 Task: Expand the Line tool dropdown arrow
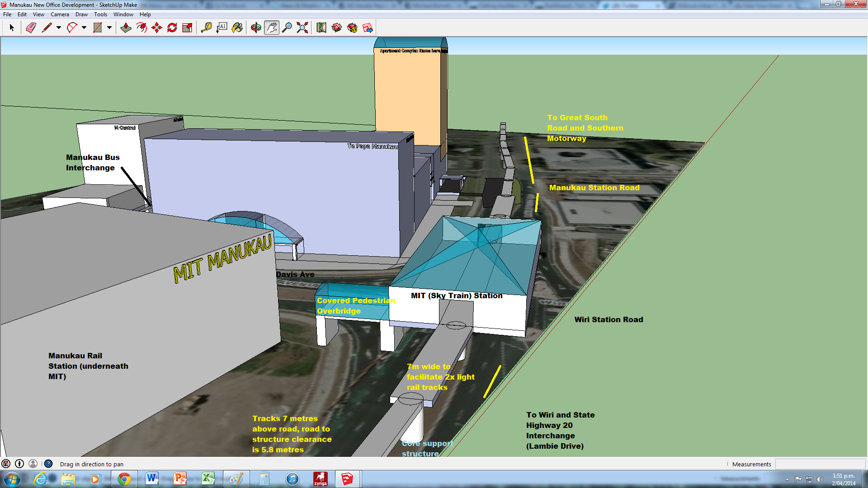click(59, 28)
